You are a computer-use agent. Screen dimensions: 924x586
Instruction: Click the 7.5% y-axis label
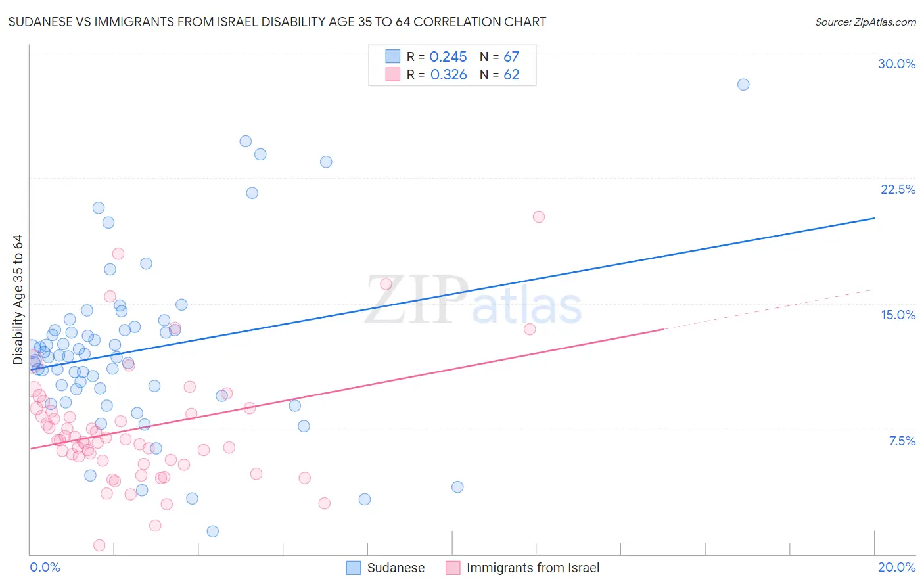pyautogui.click(x=902, y=441)
